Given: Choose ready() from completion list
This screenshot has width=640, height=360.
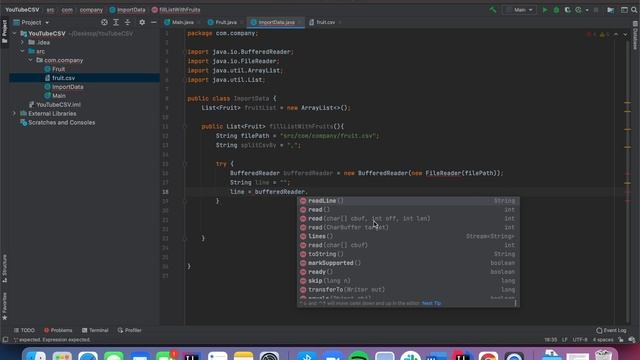Looking at the screenshot, I should [x=408, y=272].
